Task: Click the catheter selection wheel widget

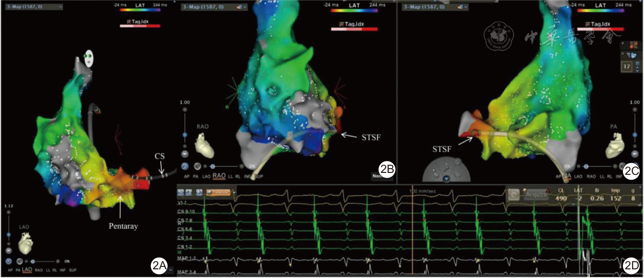Action: (446, 169)
